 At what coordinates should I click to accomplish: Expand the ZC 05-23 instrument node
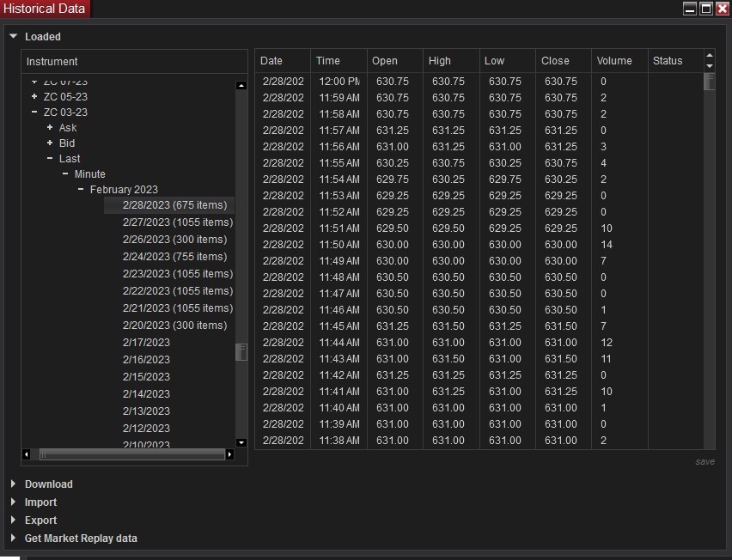pyautogui.click(x=34, y=96)
